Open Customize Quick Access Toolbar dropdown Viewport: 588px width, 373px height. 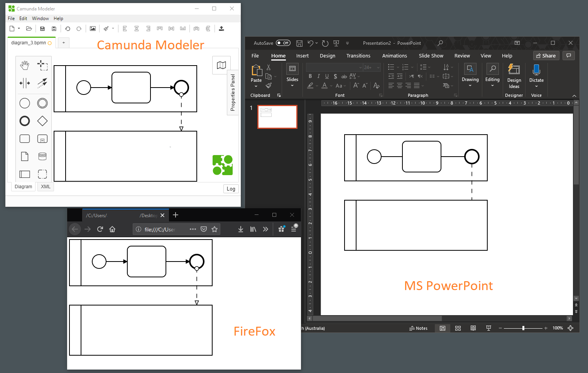point(348,43)
